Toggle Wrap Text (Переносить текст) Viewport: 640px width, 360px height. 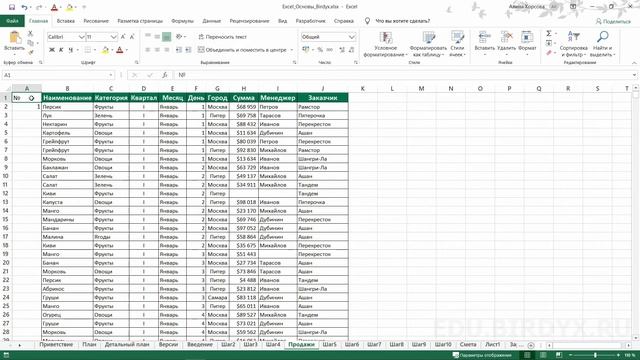[x=222, y=37]
